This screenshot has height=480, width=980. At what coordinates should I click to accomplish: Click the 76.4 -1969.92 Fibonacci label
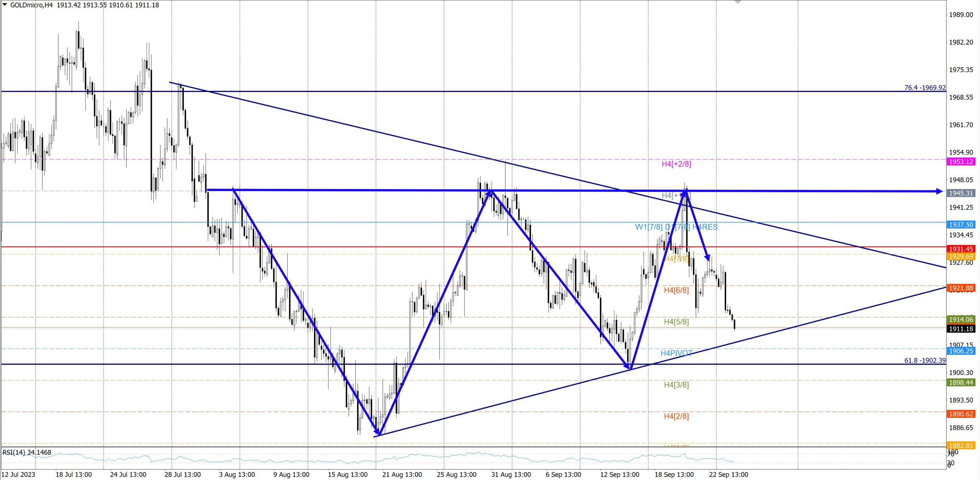pyautogui.click(x=924, y=87)
